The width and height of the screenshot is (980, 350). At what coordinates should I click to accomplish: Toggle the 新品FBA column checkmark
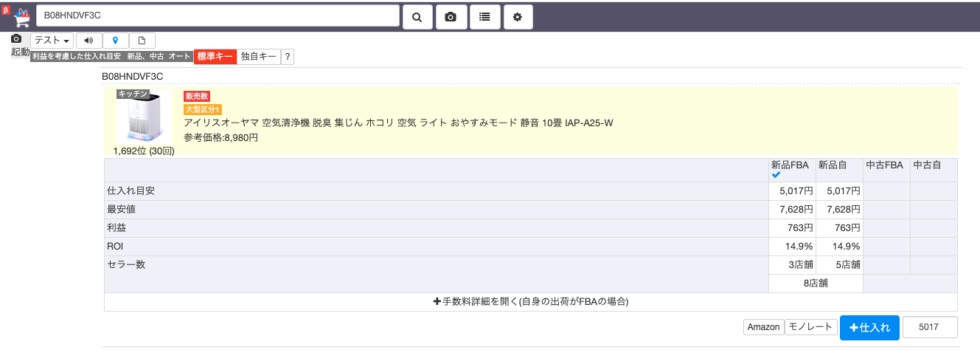tap(776, 175)
